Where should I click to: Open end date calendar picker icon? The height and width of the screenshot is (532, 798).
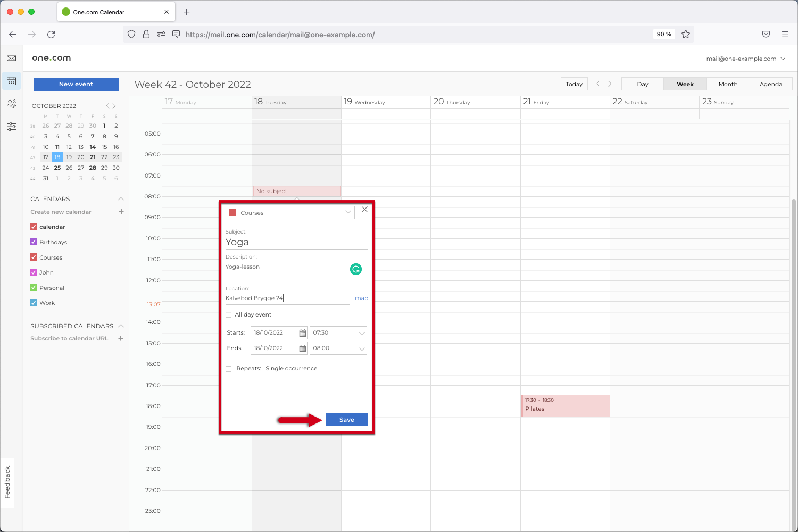click(x=302, y=348)
